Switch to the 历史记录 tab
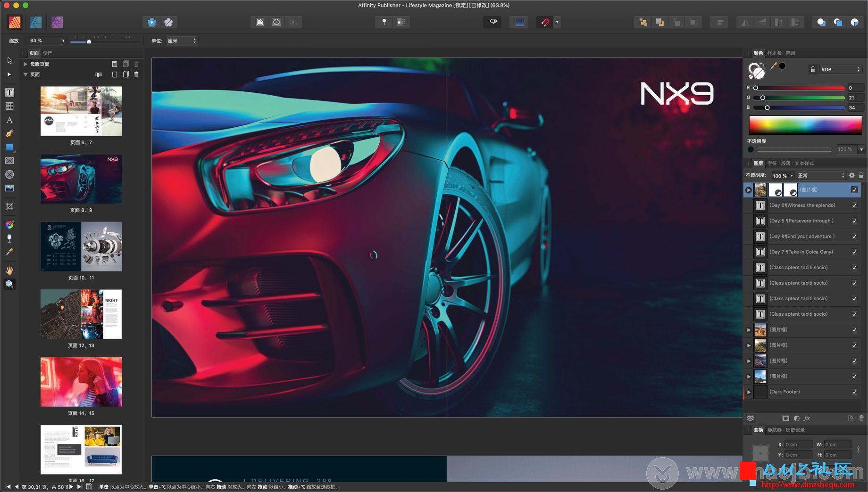The height and width of the screenshot is (492, 868). point(795,430)
